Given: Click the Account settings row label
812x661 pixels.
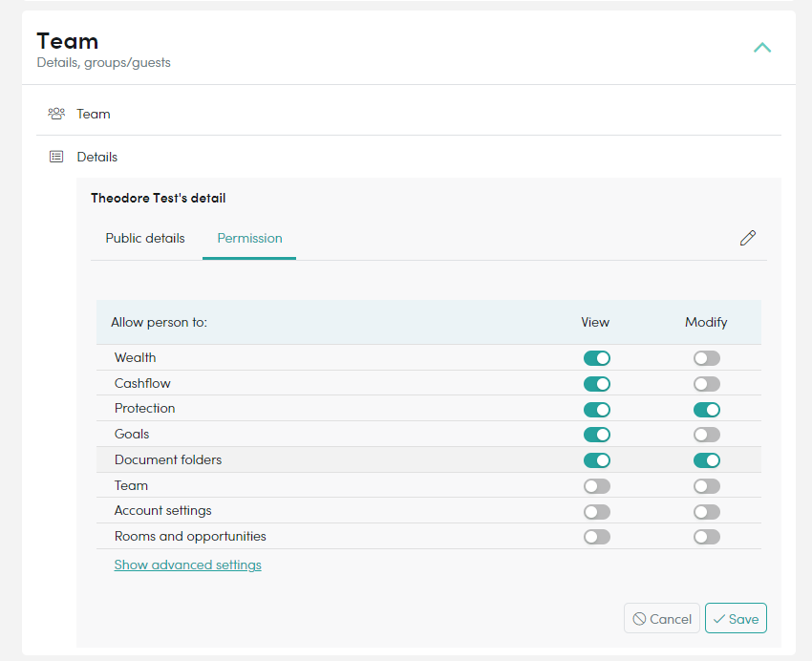Looking at the screenshot, I should point(163,511).
